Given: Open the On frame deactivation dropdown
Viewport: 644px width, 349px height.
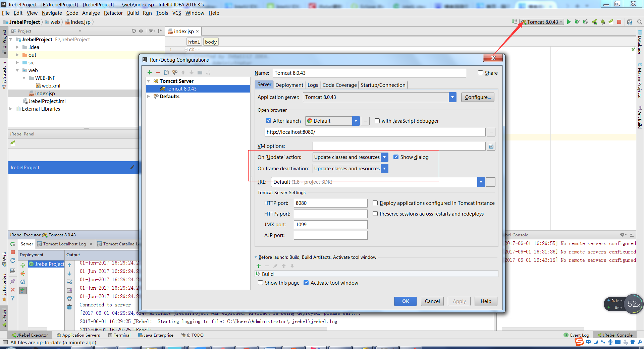Looking at the screenshot, I should 384,169.
